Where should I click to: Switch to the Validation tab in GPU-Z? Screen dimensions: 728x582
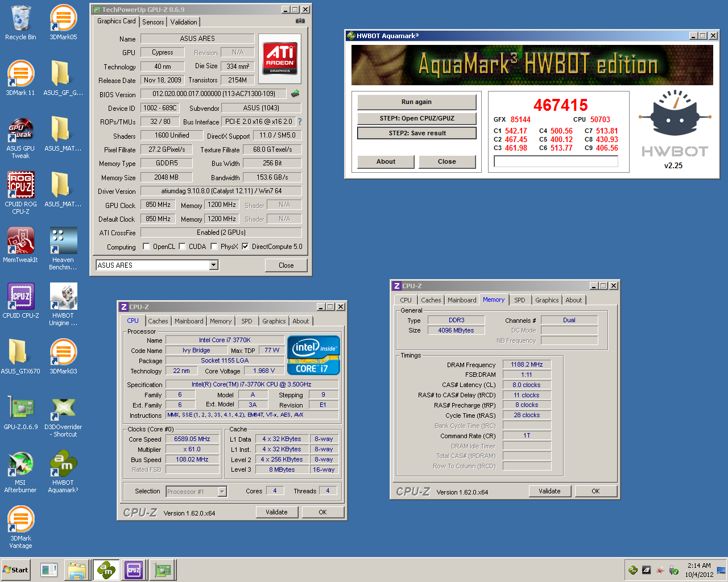[184, 22]
